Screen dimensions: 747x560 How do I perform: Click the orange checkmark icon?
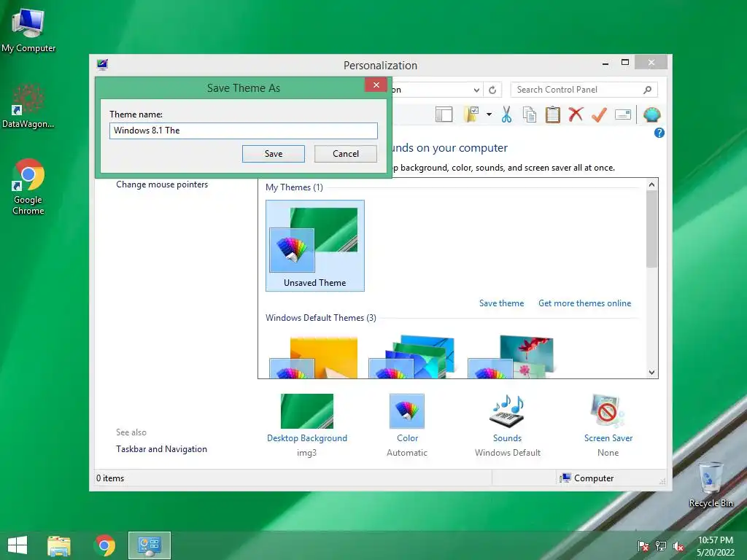click(x=600, y=114)
